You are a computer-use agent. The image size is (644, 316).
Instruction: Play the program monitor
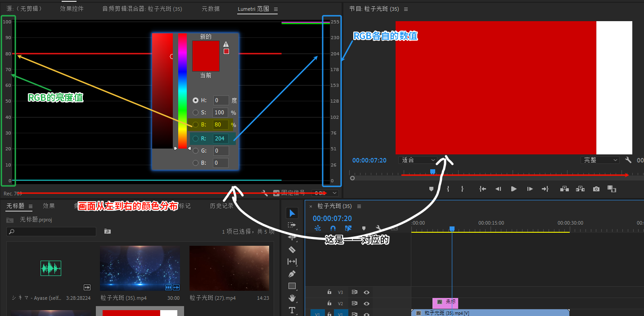point(514,189)
